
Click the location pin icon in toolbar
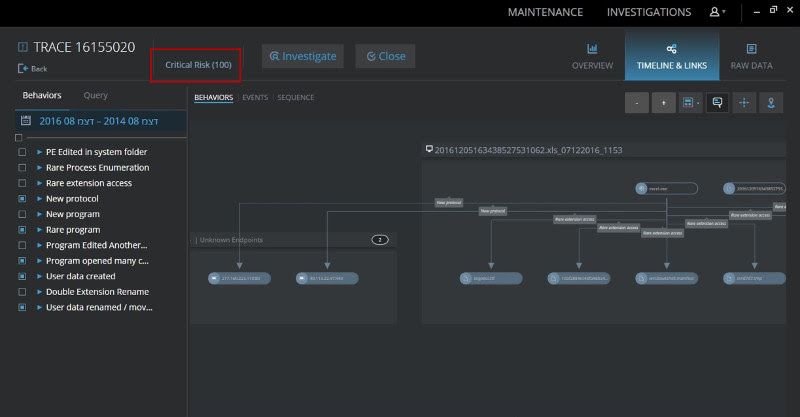771,103
